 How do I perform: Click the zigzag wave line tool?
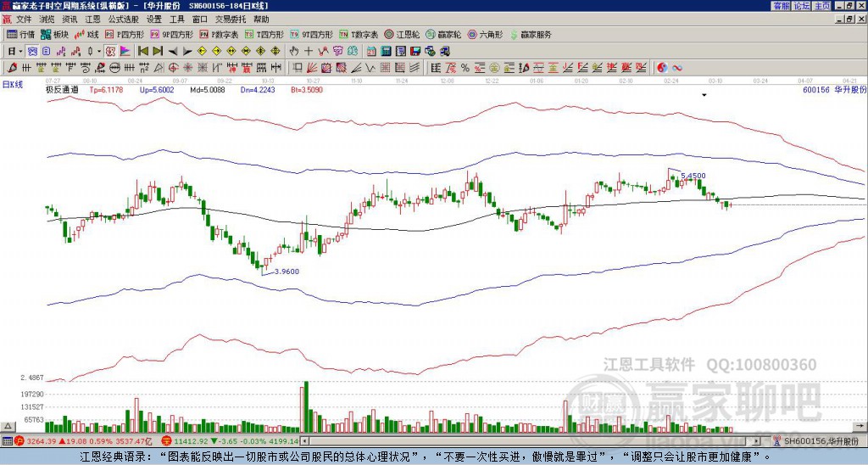370,68
